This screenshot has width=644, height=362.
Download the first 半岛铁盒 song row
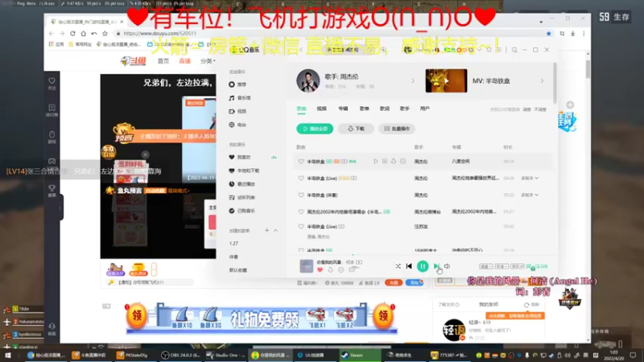pos(394,162)
